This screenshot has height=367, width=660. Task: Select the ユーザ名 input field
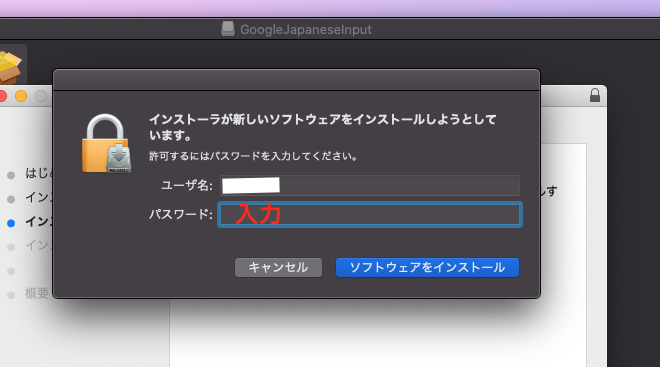(x=370, y=186)
